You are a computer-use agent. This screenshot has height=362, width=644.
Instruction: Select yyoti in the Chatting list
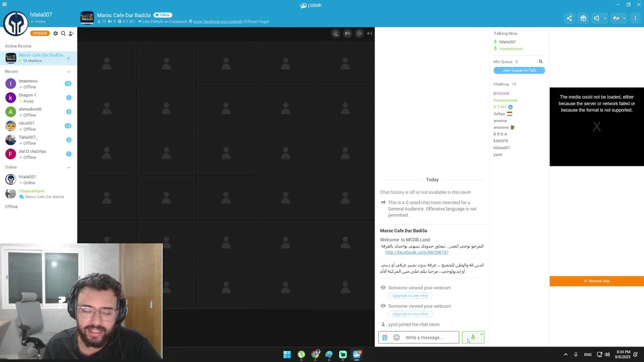click(498, 154)
